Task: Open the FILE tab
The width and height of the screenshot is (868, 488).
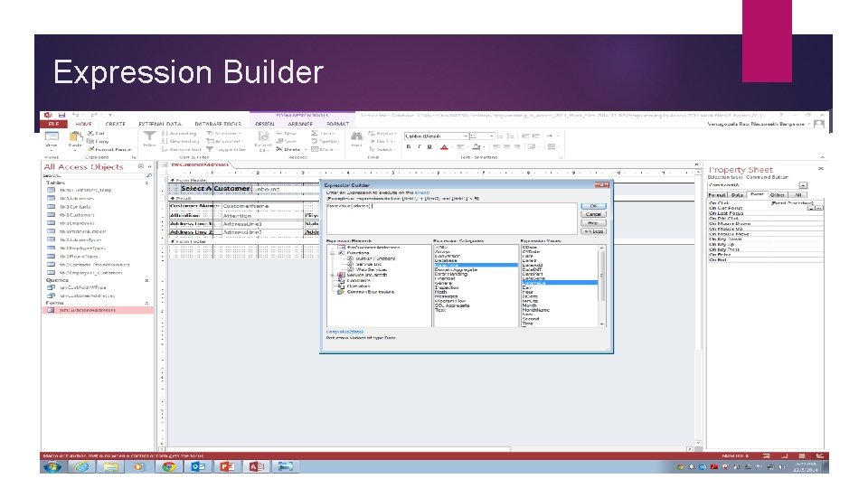Action: tap(53, 124)
